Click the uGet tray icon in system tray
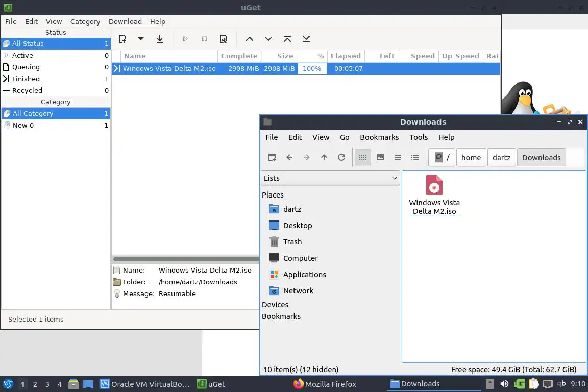 coord(520,384)
